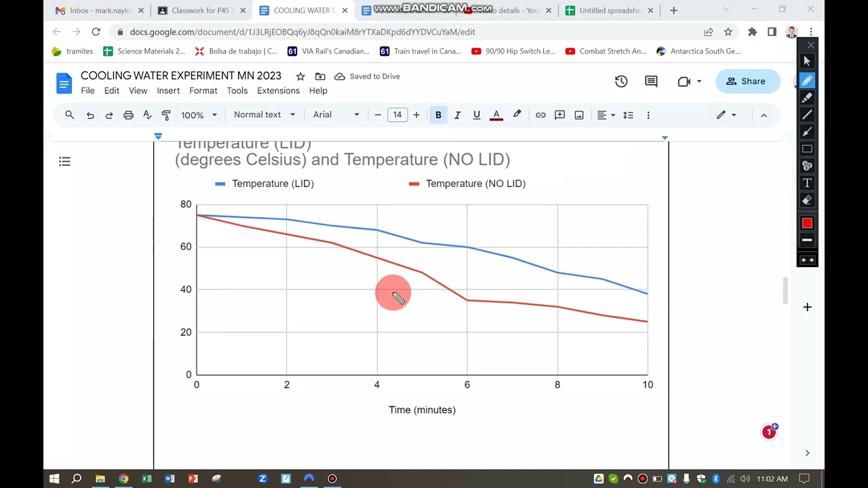Click the Print icon in toolbar
This screenshot has height=488, width=868.
128,115
